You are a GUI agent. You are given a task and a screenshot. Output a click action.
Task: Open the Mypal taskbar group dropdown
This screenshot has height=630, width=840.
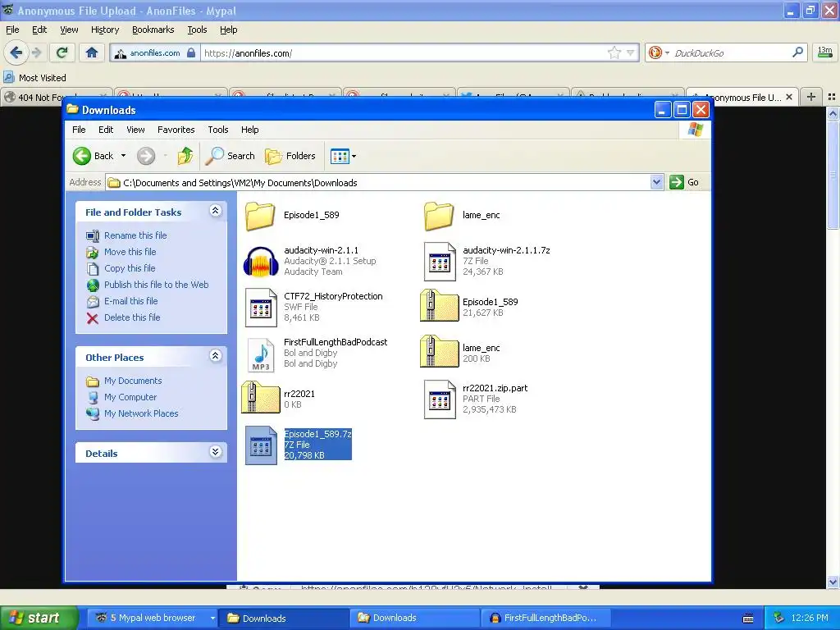(212, 619)
